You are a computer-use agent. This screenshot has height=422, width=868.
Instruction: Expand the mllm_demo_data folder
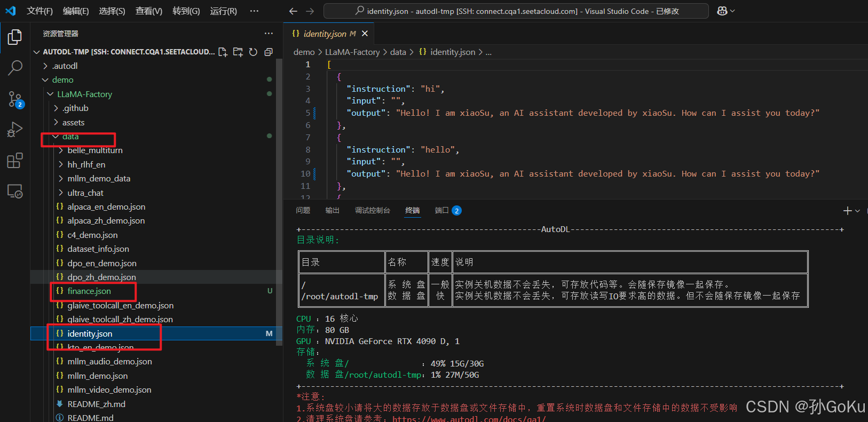click(x=99, y=179)
